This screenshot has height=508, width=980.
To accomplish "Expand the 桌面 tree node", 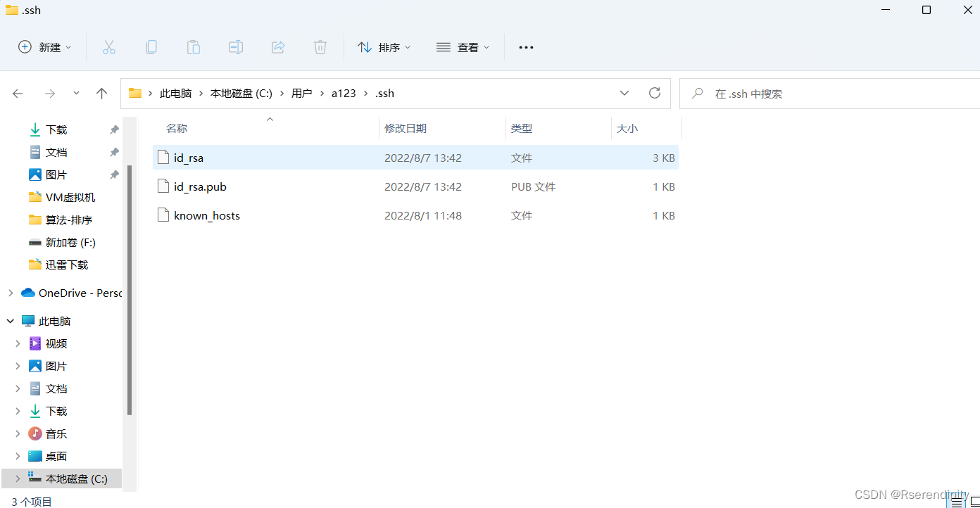I will coord(18,456).
